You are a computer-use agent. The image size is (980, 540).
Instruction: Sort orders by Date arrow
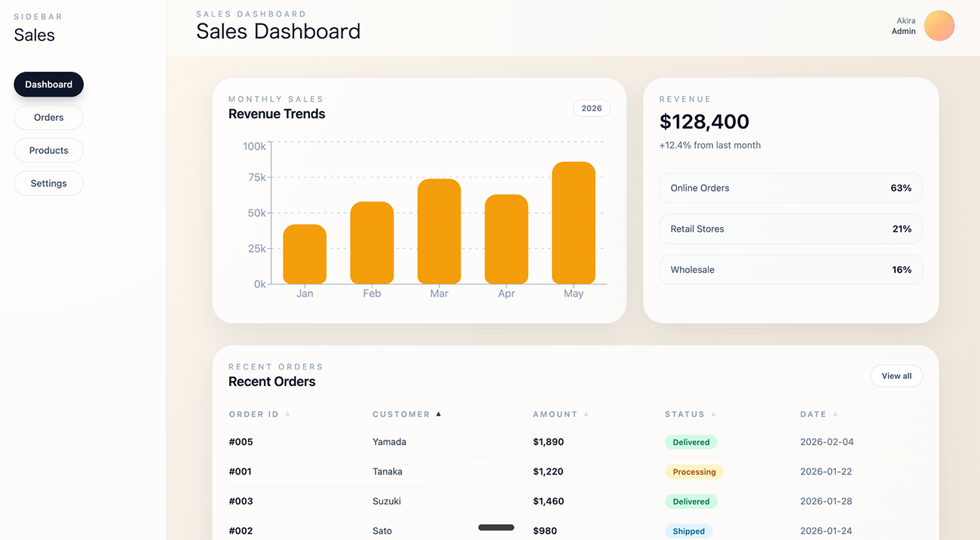tap(835, 414)
